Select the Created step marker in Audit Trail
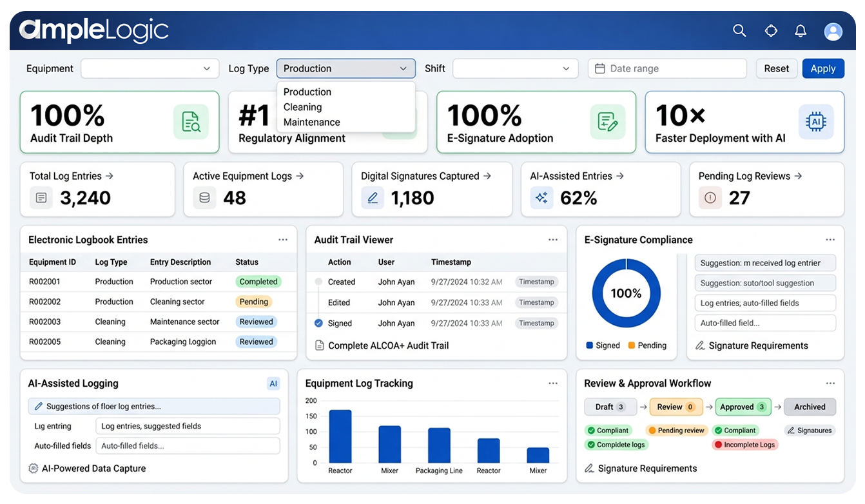Screen dimensions: 865x504 [x=318, y=282]
